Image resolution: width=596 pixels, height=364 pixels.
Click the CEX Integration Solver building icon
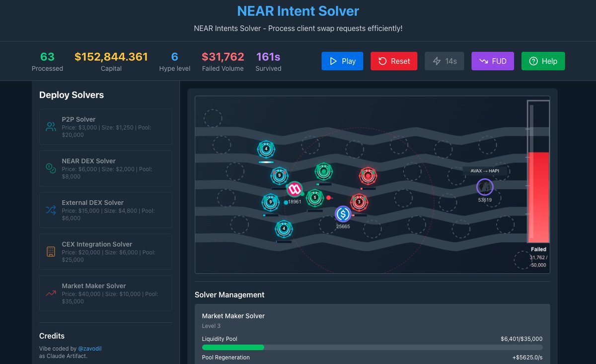pos(51,252)
